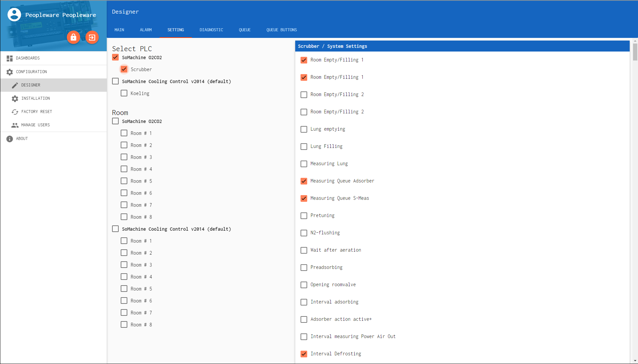Click the orange lock icon button
This screenshot has width=638, height=364.
pyautogui.click(x=73, y=37)
